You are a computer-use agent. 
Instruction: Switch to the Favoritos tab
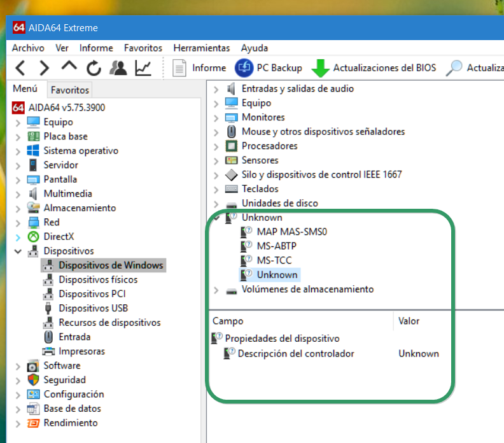tap(71, 90)
